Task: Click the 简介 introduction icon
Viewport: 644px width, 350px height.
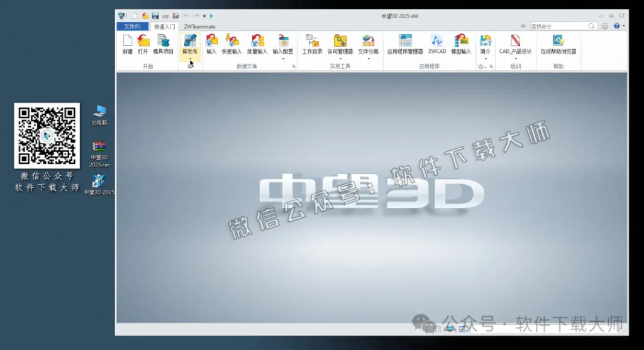Action: tap(486, 41)
